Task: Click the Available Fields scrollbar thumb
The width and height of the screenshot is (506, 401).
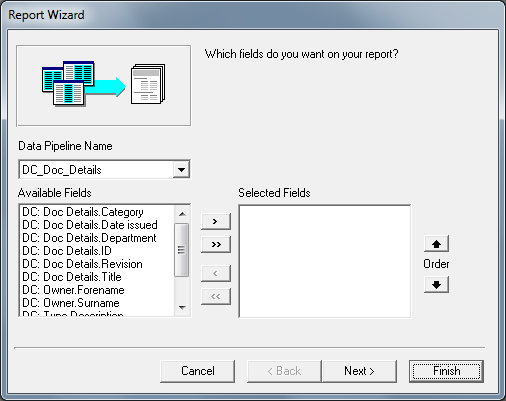Action: [182, 249]
